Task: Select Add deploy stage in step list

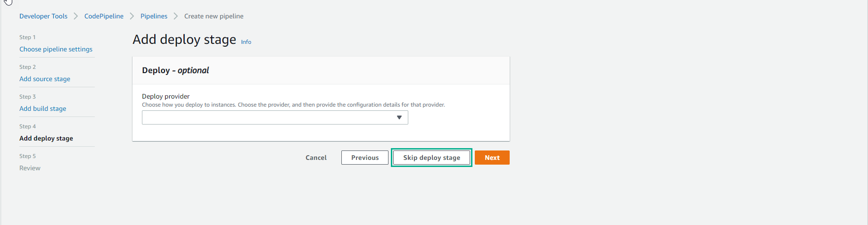Action: tap(46, 138)
